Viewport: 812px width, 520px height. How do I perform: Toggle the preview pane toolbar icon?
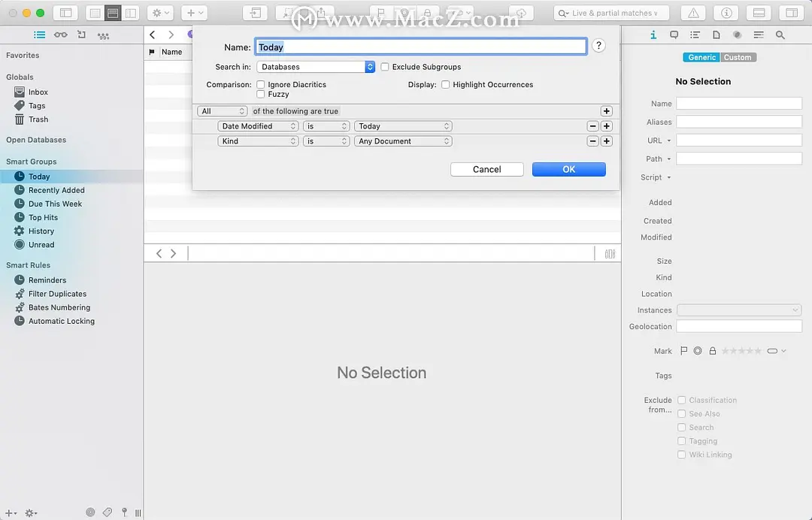(759, 13)
